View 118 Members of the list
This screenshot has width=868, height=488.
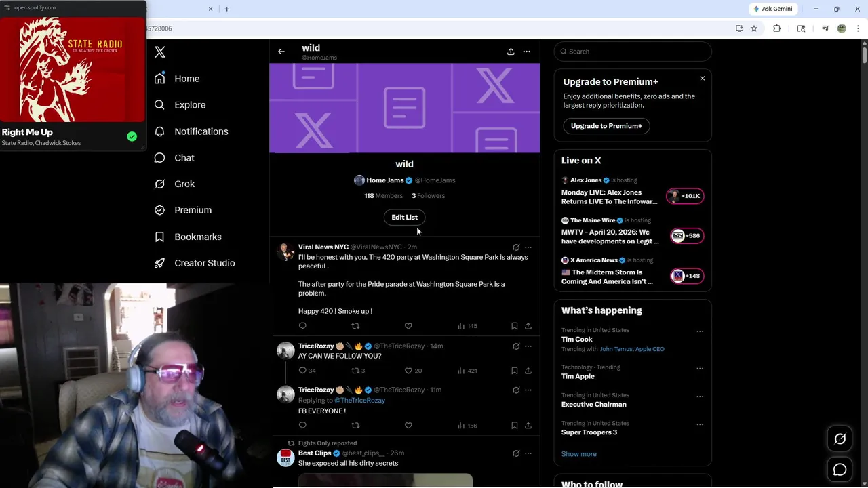pyautogui.click(x=383, y=195)
